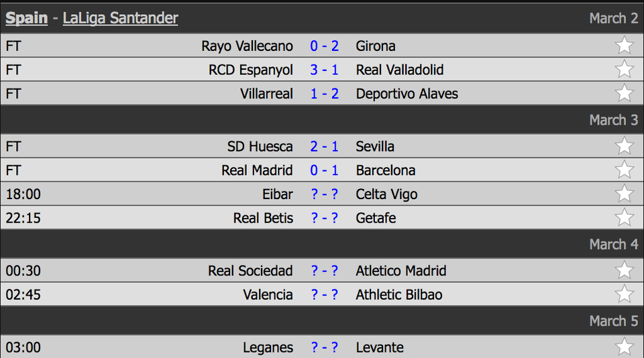The image size is (644, 358).
Task: Toggle favorite star for Leganes vs Levante
Action: [x=624, y=347]
